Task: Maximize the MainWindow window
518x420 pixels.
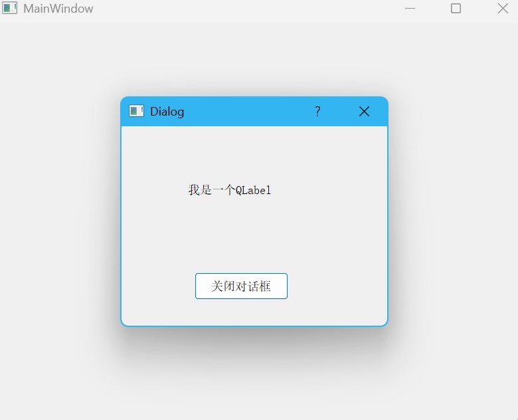Action: 456,8
